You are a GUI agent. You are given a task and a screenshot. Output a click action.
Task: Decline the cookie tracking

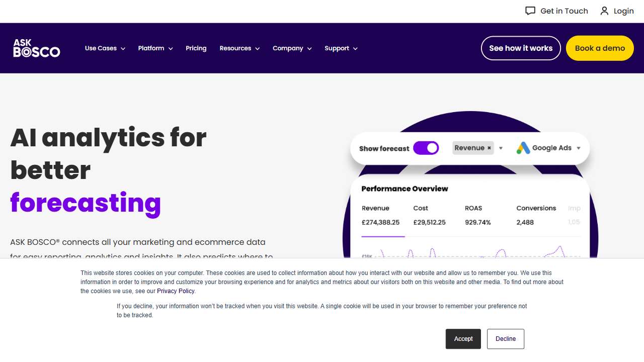(506, 339)
